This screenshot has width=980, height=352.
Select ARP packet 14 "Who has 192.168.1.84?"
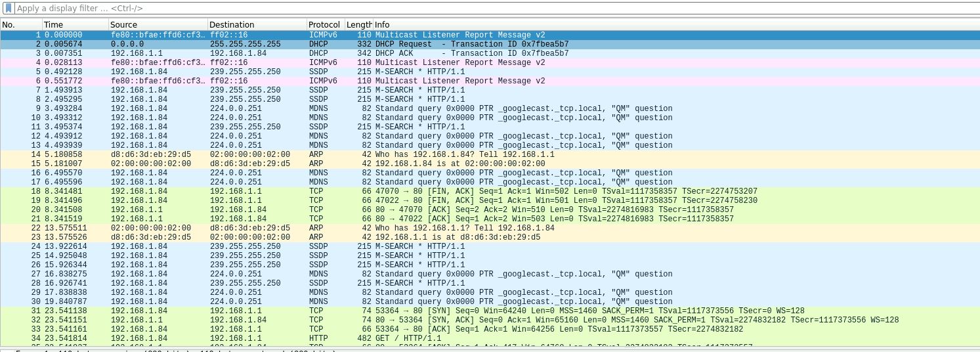coord(490,154)
